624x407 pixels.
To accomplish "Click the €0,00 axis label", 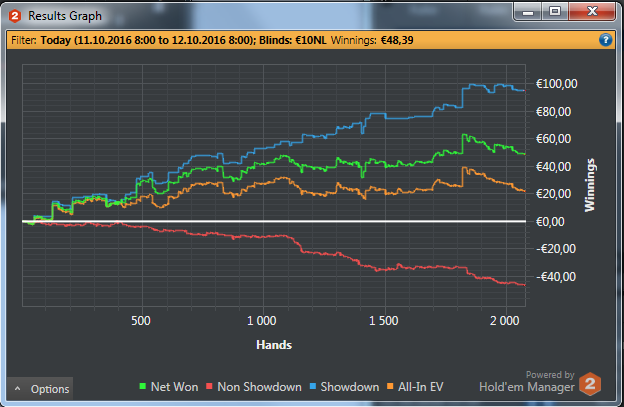I will [x=550, y=222].
